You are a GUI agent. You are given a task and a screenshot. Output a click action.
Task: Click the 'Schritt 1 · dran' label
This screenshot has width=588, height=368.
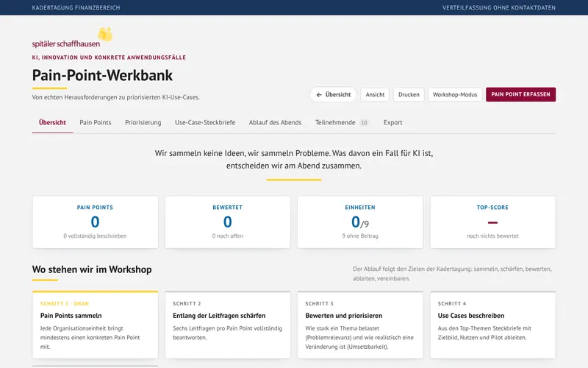pos(65,303)
